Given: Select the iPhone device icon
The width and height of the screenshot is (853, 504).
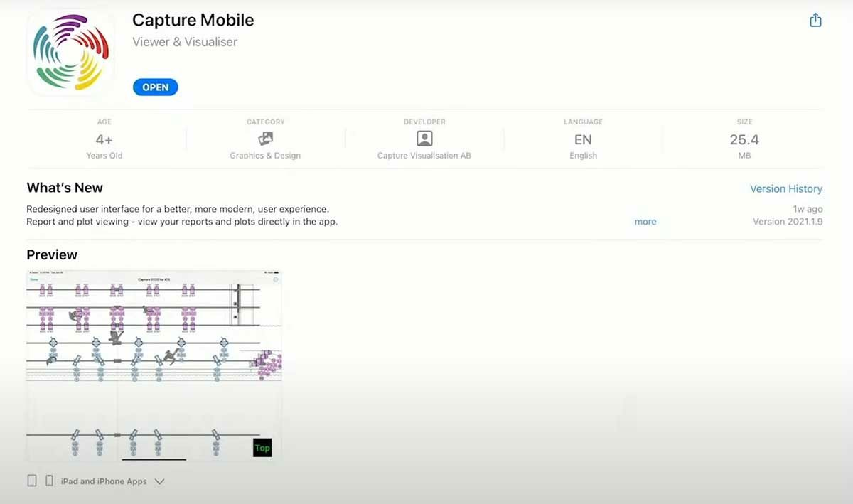Looking at the screenshot, I should 49,481.
